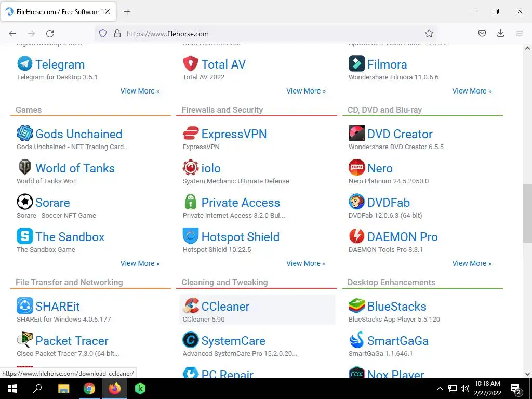The image size is (532, 399).
Task: Click the BlueStacks app icon
Action: click(356, 305)
